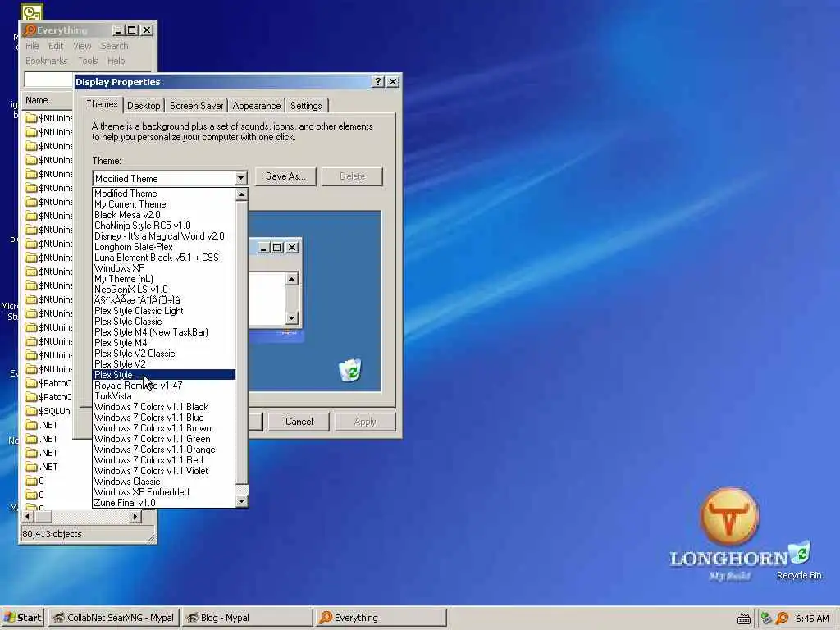
Task: Choose Plex Style M4 (New TaskBar)
Action: click(164, 332)
